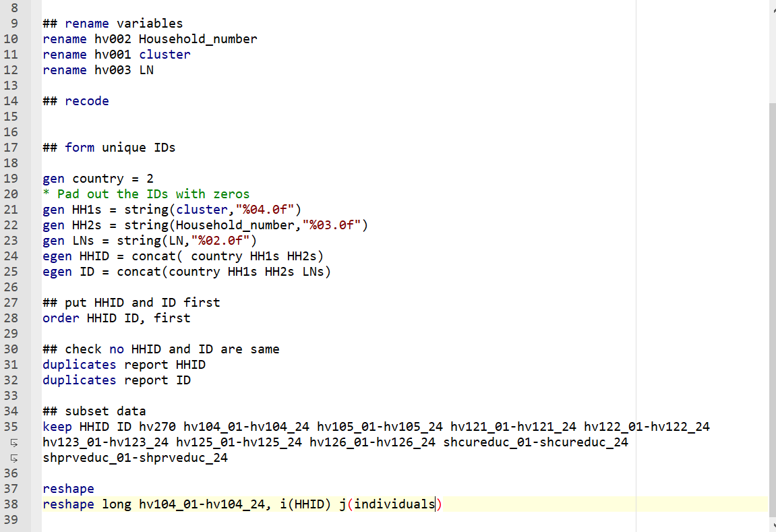Image resolution: width=776 pixels, height=532 pixels.
Task: Click the word "reshape" on line 37
Action: pyautogui.click(x=68, y=489)
